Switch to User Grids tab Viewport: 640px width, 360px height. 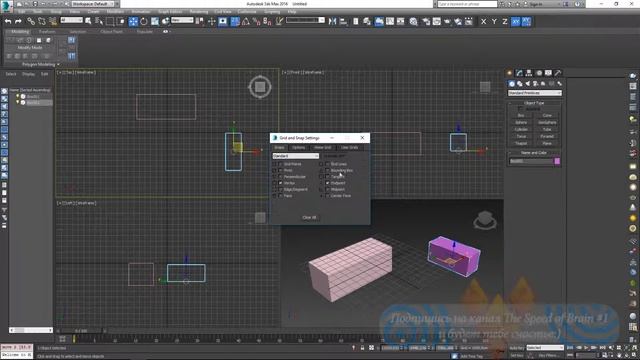tap(349, 147)
